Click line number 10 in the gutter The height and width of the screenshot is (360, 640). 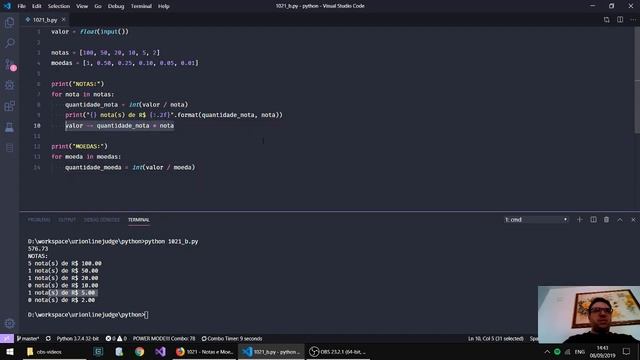(x=37, y=126)
